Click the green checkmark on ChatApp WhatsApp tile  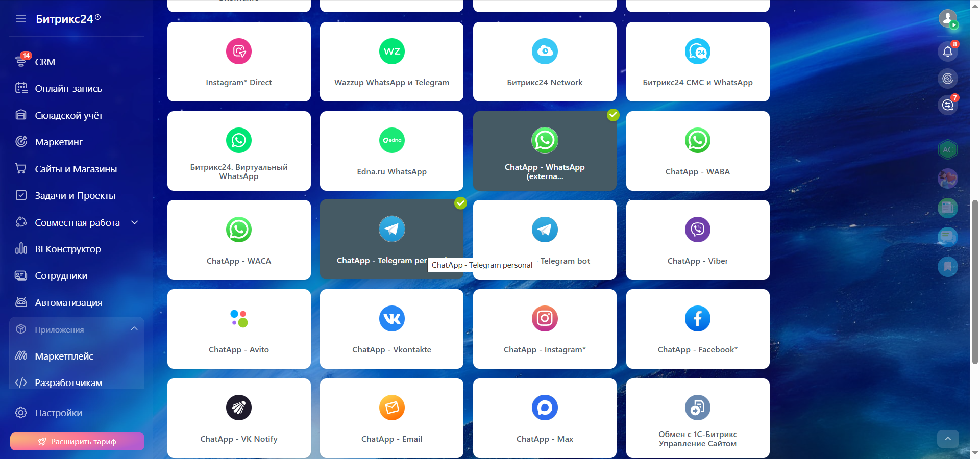[x=613, y=115]
